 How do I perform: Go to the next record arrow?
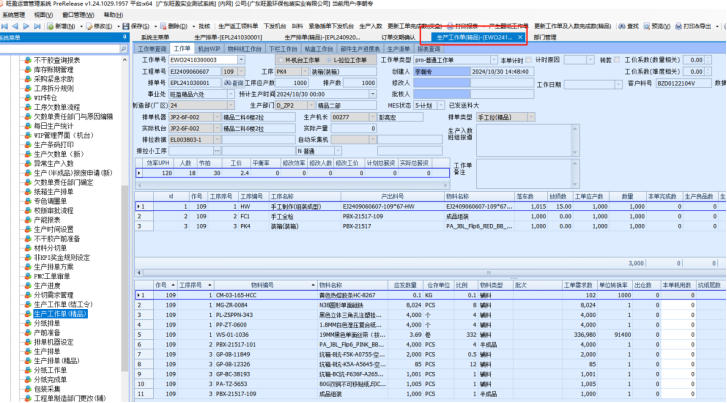[26, 26]
